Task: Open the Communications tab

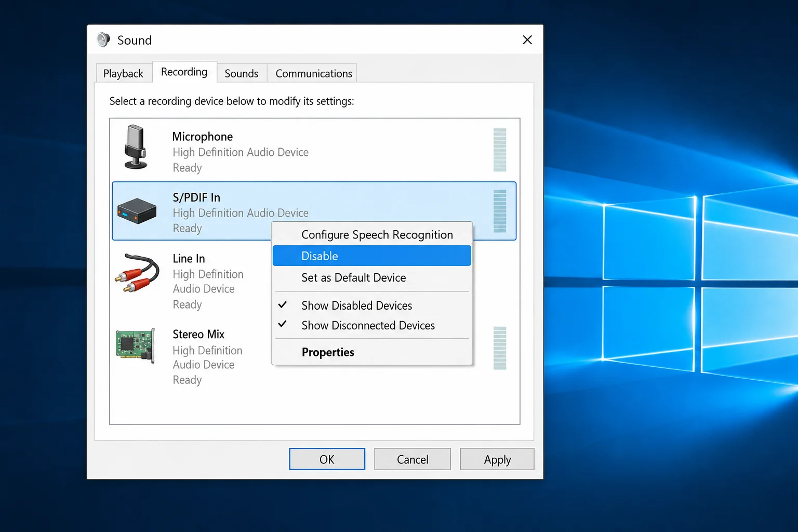Action: (x=313, y=73)
